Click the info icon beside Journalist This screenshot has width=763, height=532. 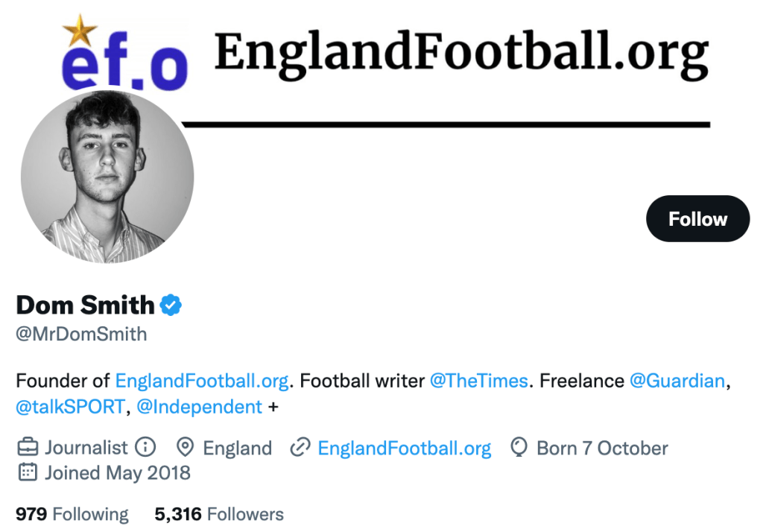(145, 448)
